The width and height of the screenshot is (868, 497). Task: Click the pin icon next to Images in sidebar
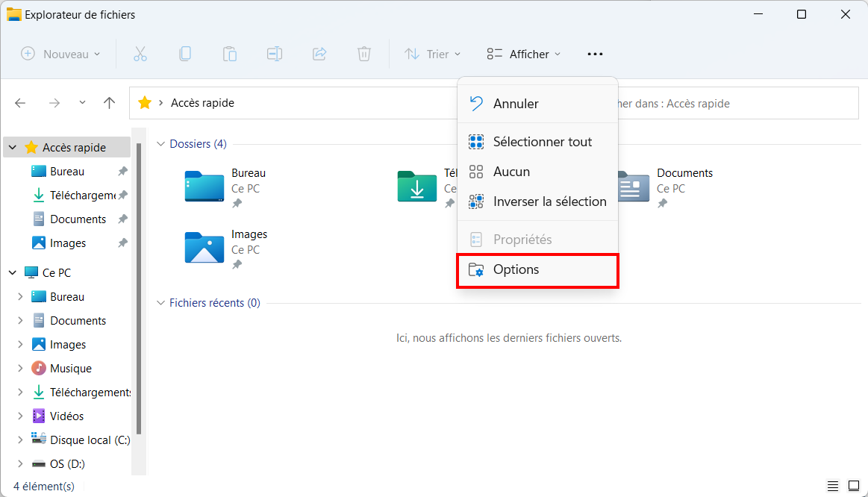[123, 243]
